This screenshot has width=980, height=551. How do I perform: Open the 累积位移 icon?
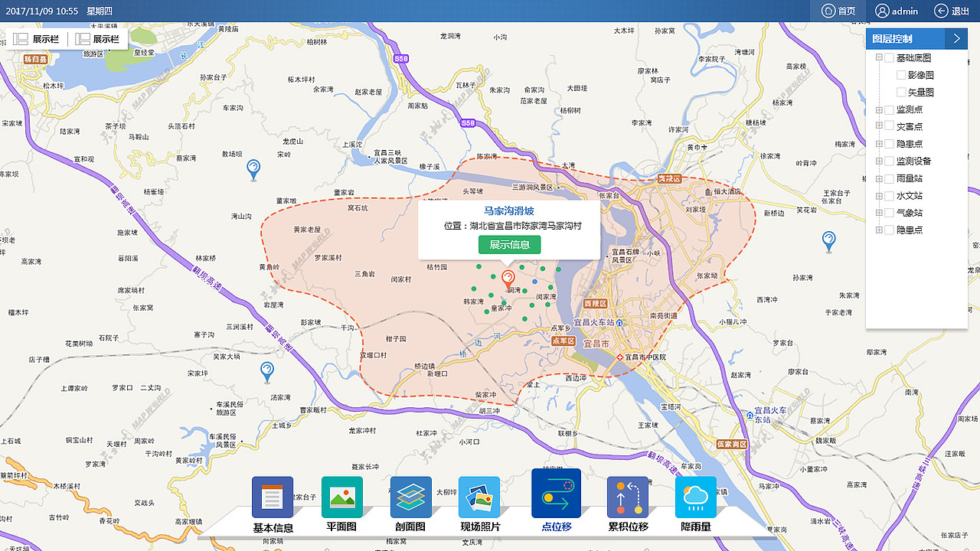pos(628,497)
